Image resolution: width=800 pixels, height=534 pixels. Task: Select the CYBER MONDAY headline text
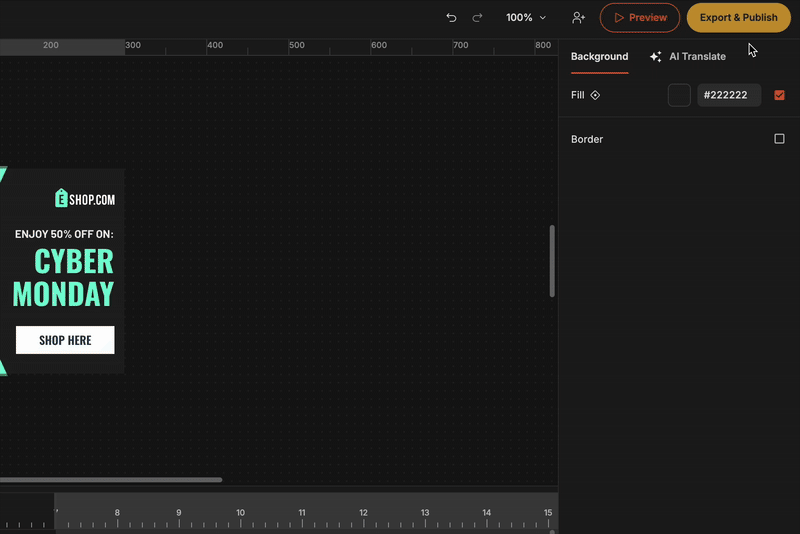(x=64, y=277)
